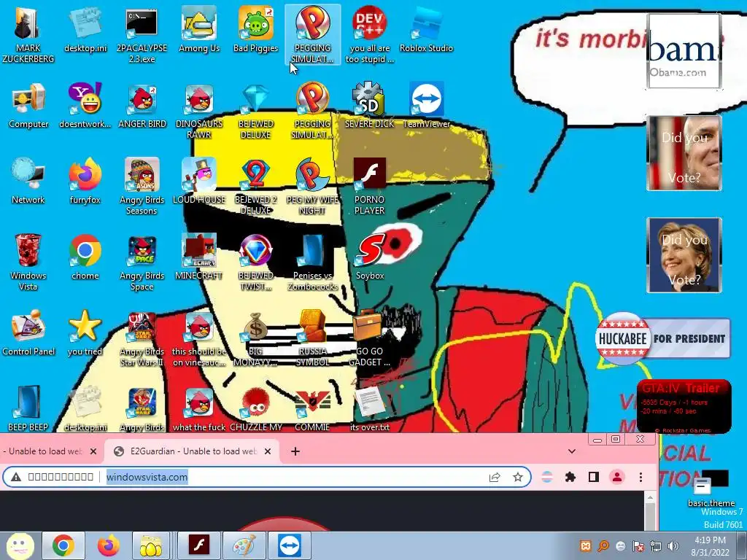Open the volume speaker tray icon
Screen dimensions: 747x560
[673, 546]
